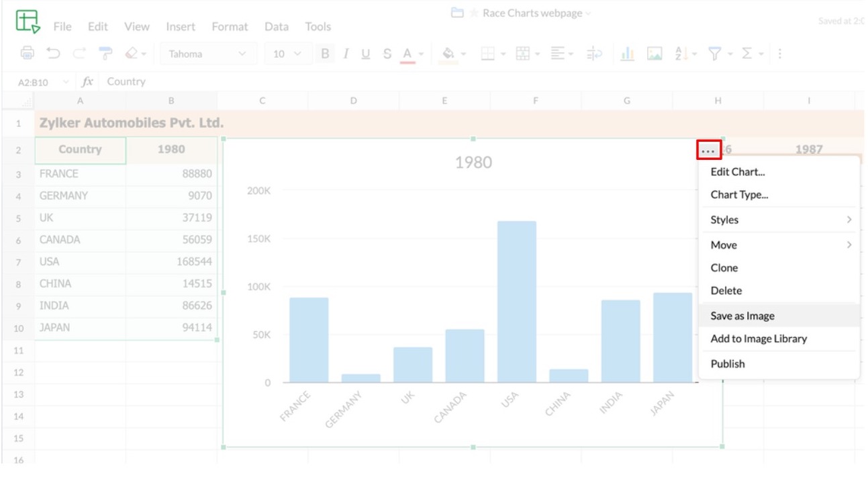
Task: Open the Tools menu
Action: tap(318, 27)
